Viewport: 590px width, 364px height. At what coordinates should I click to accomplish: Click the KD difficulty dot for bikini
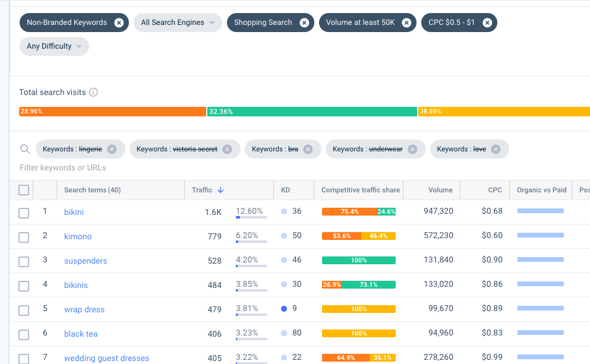[x=284, y=211]
